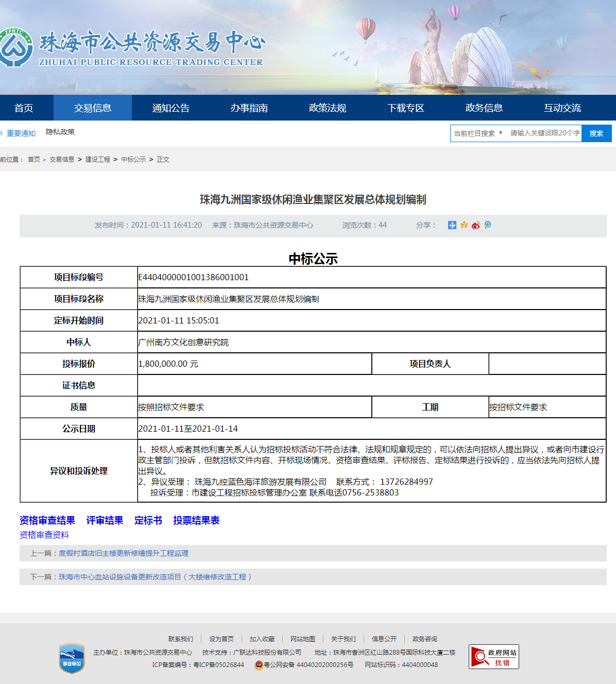Click 中标公示 in the breadcrumb
The image size is (616, 684).
tap(133, 160)
